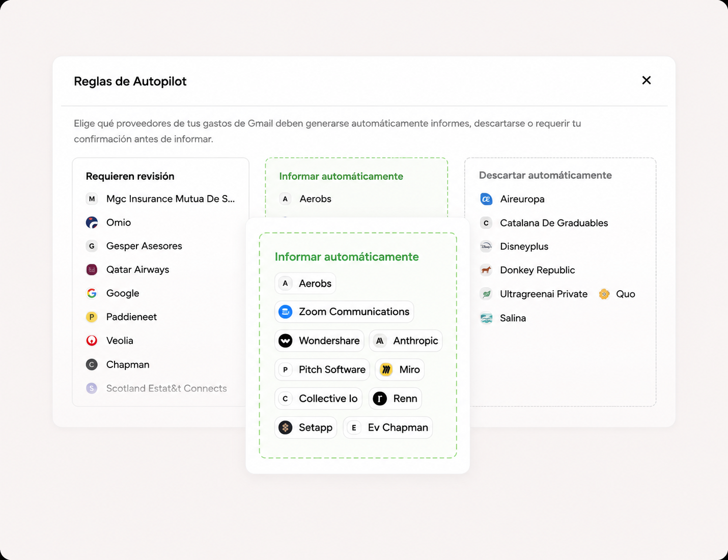Click the Quo orange logo icon

pos(604,294)
